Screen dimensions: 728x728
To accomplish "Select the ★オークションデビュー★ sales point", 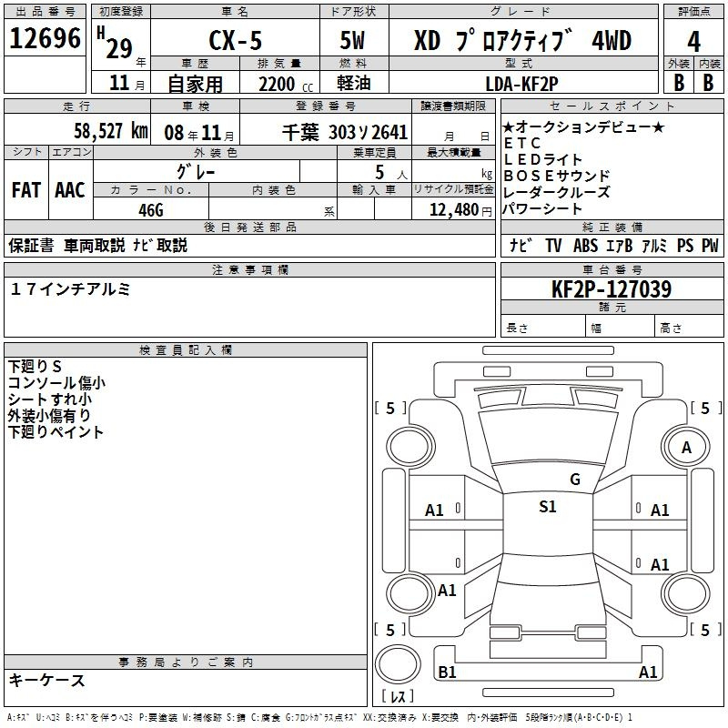I will [x=583, y=126].
